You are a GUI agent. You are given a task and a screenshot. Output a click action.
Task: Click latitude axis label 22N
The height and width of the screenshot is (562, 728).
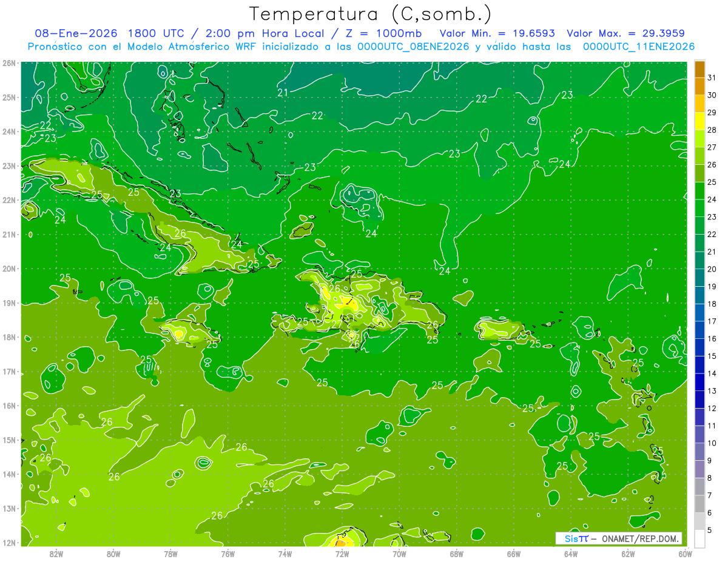(x=8, y=200)
